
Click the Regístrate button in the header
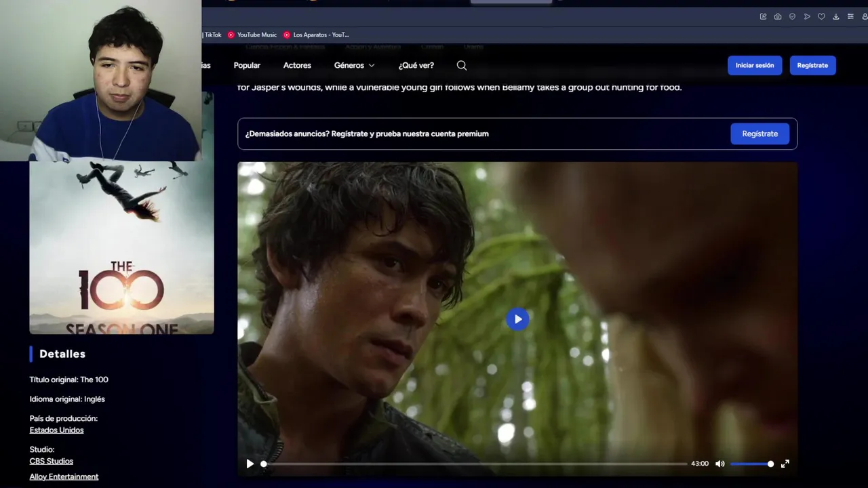pos(812,66)
